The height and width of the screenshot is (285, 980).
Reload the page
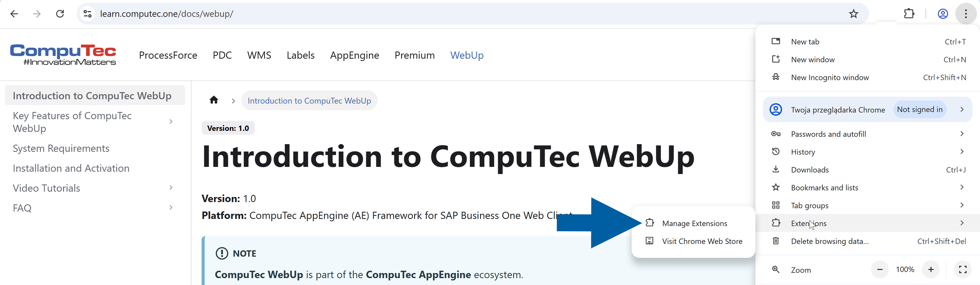(x=60, y=14)
